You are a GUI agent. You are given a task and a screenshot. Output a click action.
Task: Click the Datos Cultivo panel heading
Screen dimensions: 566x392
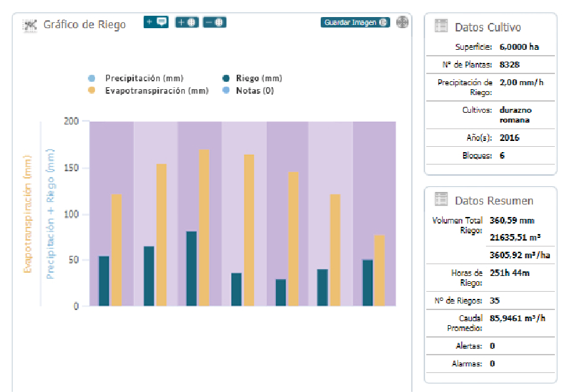[x=487, y=28]
